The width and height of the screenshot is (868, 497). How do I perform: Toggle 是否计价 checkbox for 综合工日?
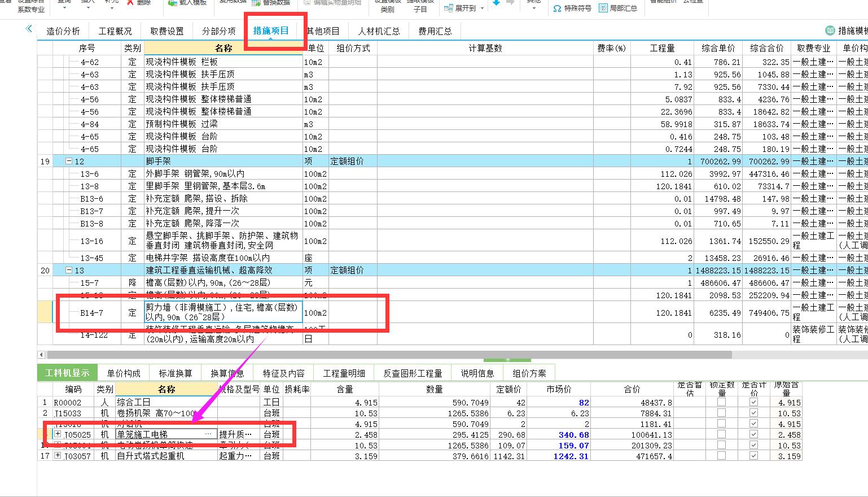[x=753, y=402]
